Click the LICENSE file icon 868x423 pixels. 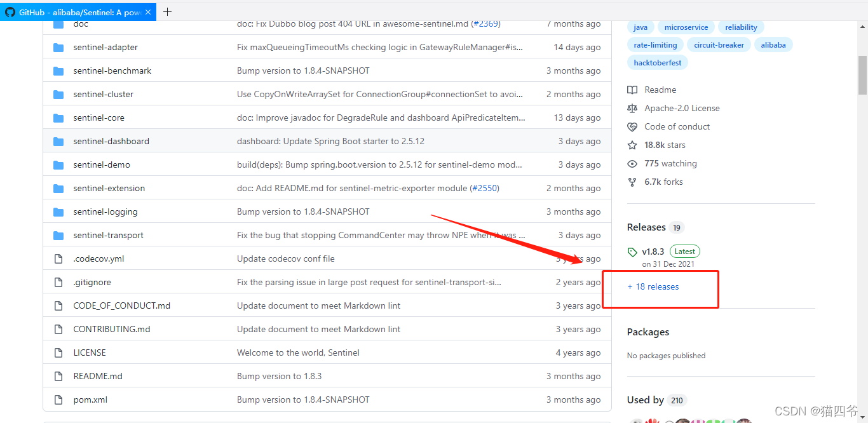coord(58,353)
